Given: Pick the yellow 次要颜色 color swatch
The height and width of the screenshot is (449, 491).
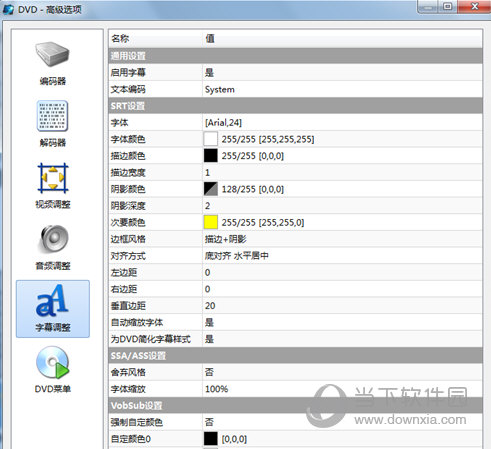Looking at the screenshot, I should pyautogui.click(x=211, y=222).
